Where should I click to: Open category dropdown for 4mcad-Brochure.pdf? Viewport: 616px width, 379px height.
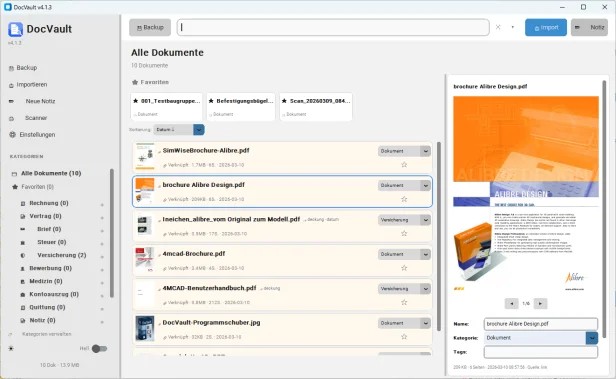[404, 254]
